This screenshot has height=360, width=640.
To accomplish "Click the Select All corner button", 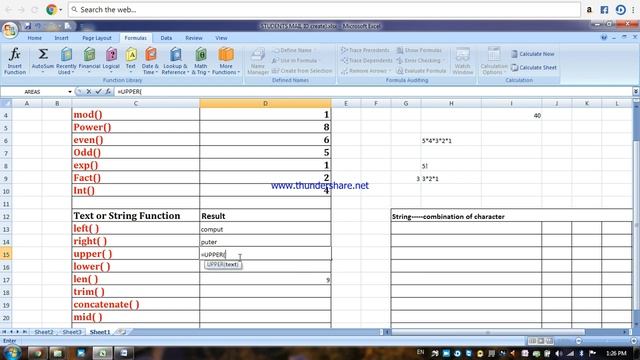I will click(6, 104).
